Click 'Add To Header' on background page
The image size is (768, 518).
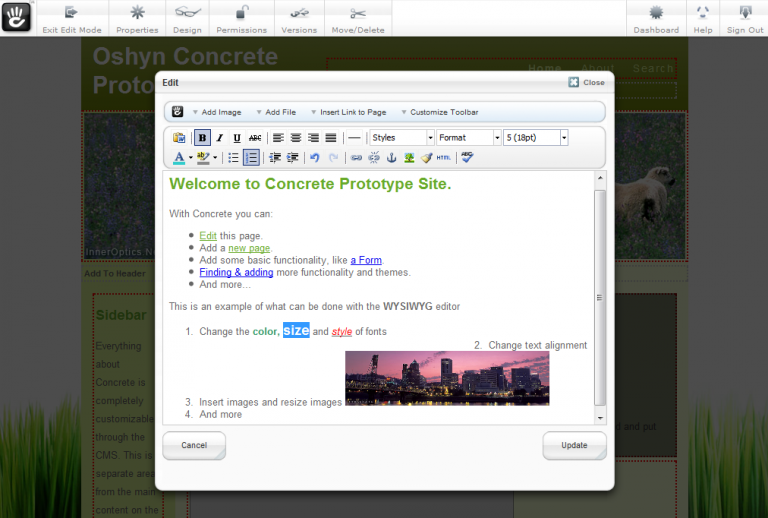(x=115, y=274)
